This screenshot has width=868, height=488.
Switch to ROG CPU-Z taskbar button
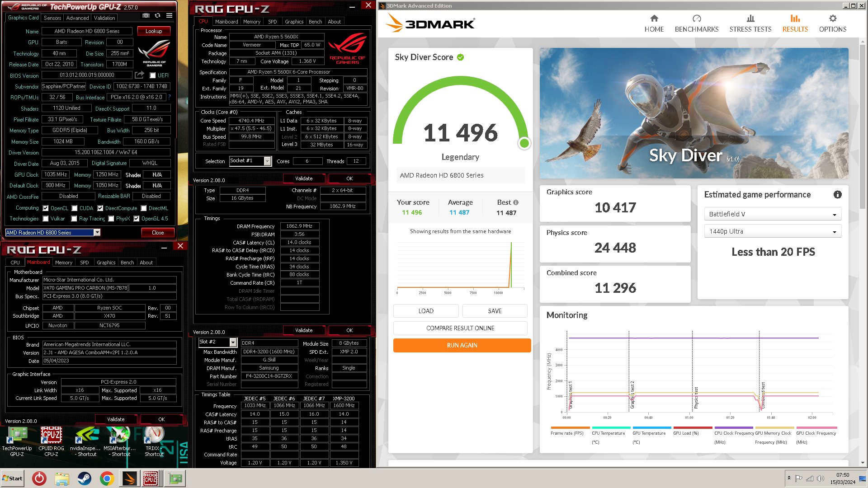(151, 478)
